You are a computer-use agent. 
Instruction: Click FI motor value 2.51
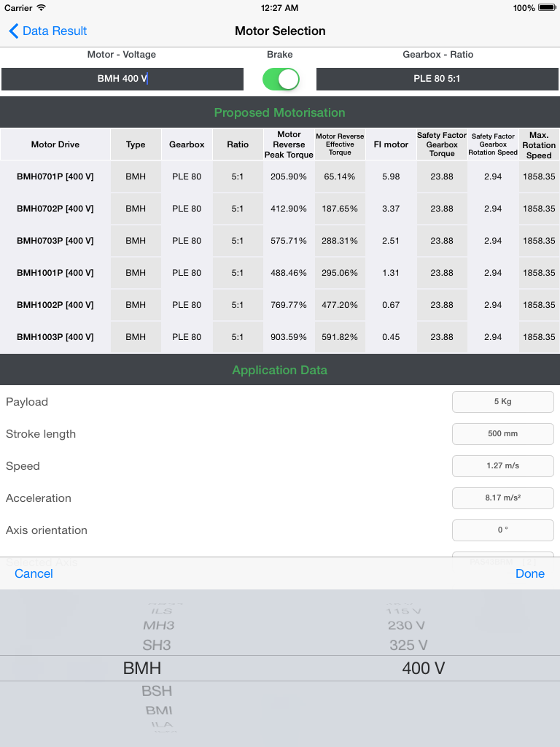click(391, 241)
